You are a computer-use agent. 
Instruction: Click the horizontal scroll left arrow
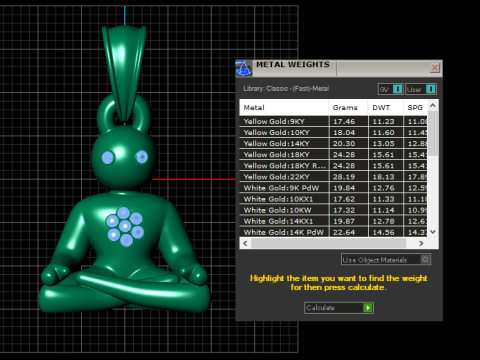[245, 243]
